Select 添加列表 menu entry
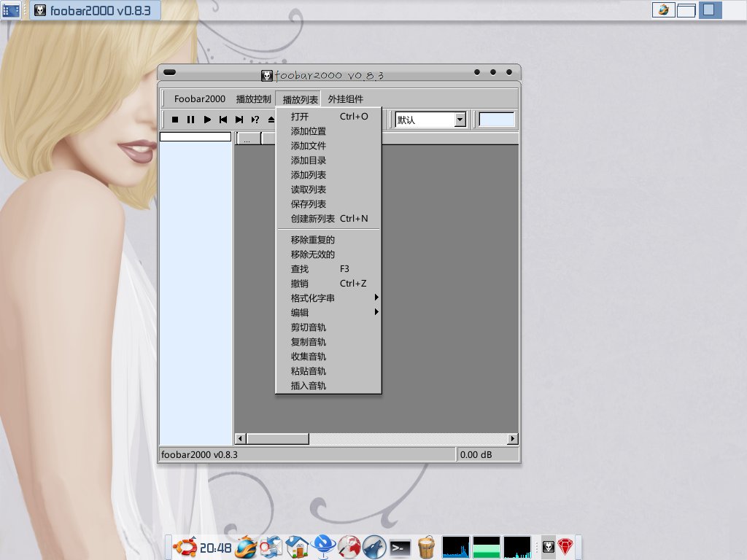The height and width of the screenshot is (560, 747). (x=329, y=175)
